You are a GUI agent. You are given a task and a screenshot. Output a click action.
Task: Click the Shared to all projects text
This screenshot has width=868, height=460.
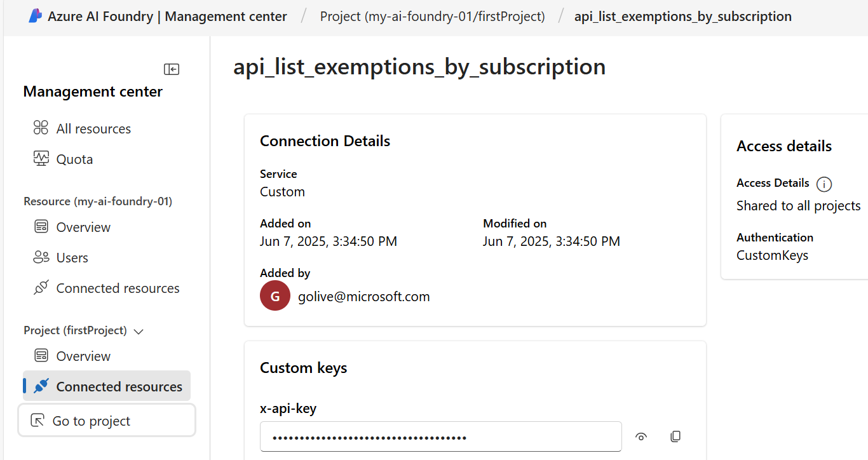(x=799, y=206)
